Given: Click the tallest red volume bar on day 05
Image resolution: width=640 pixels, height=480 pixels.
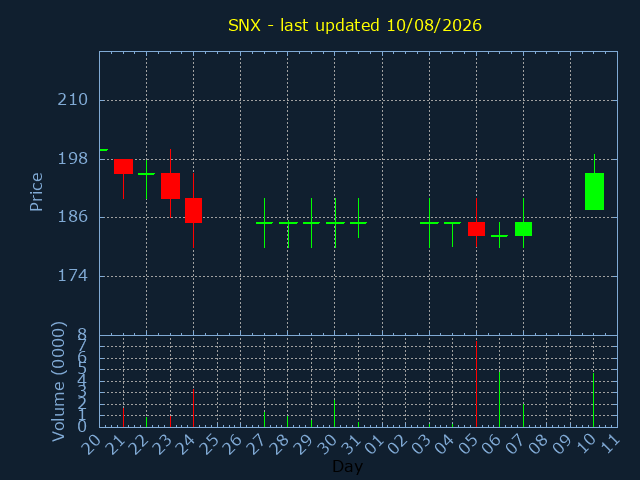Looking at the screenshot, I should [x=476, y=384].
